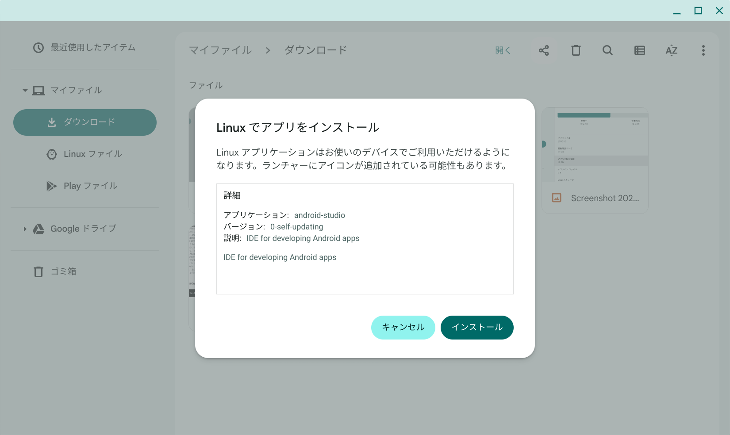Click the delete icon in toolbar

pyautogui.click(x=576, y=50)
